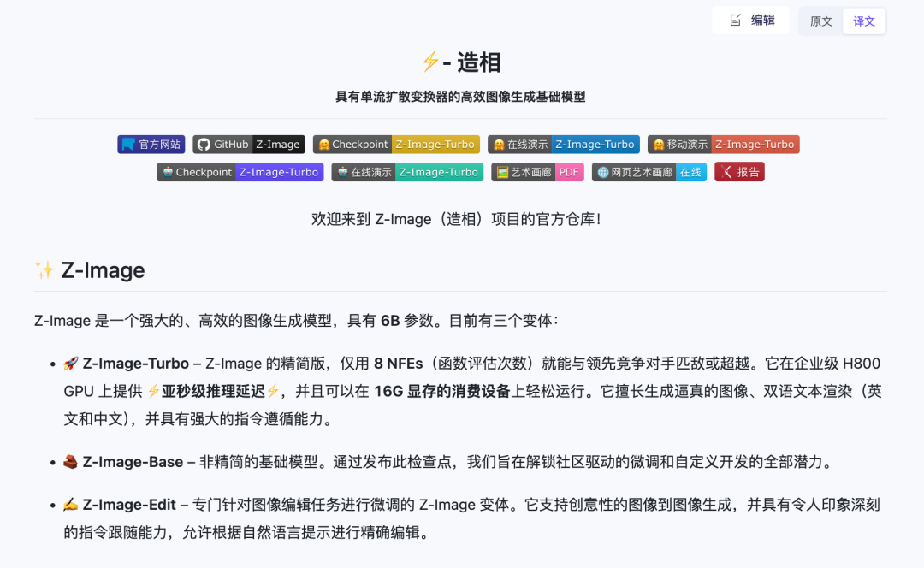This screenshot has height=568, width=924.
Task: Click the bold text Z-Image-Edit
Action: 129,505
